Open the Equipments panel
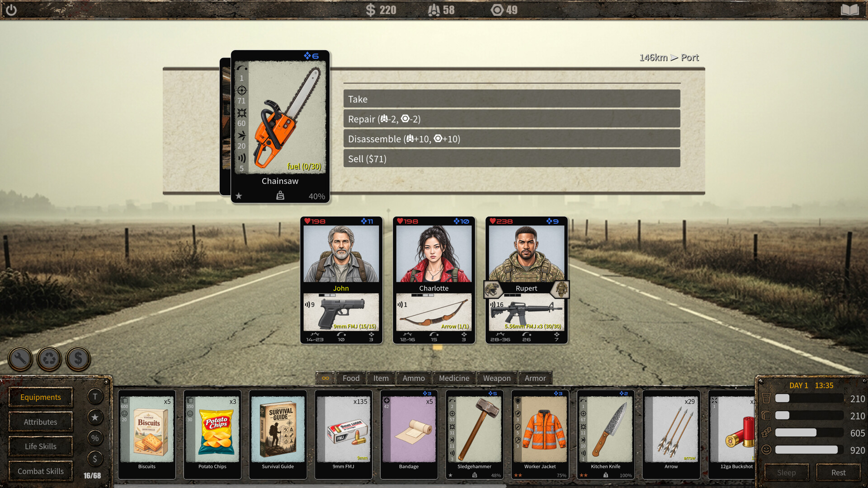Image resolution: width=868 pixels, height=488 pixels. click(41, 397)
